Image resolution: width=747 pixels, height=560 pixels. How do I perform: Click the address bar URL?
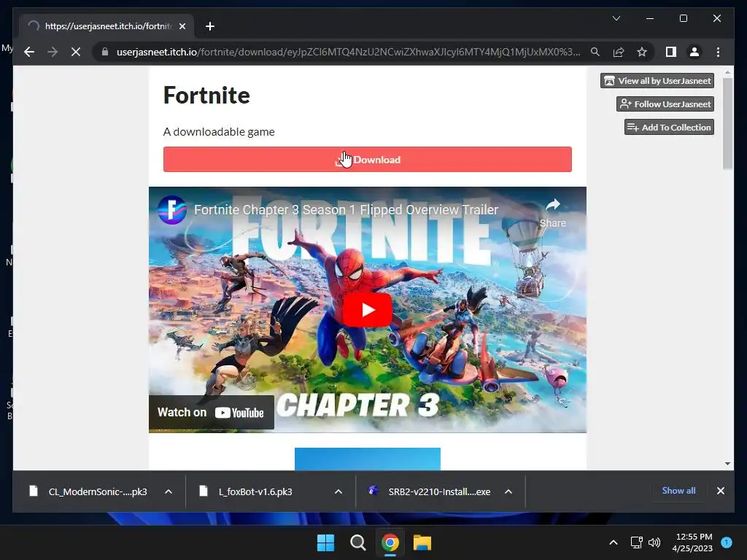click(x=348, y=52)
